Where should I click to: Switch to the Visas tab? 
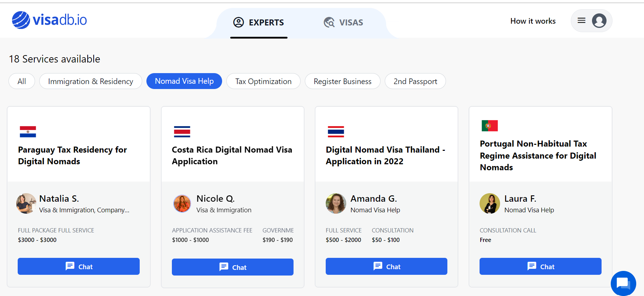(x=343, y=23)
